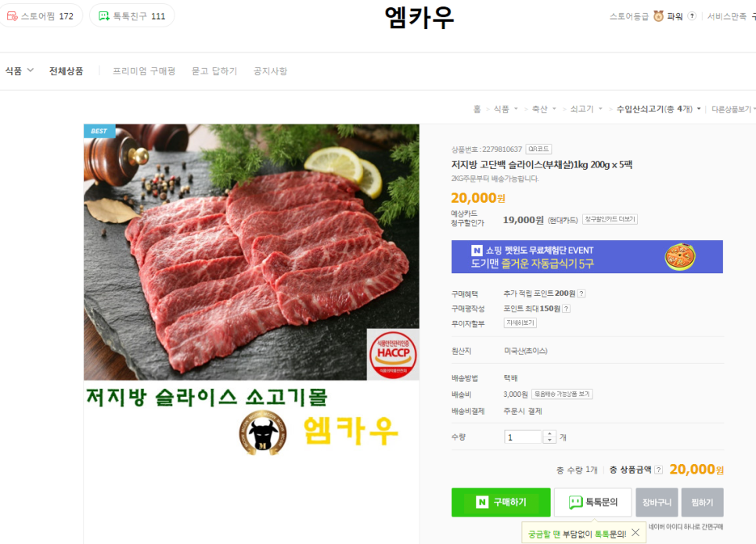Open the store grade help question mark
The image size is (756, 544).
coord(692,16)
